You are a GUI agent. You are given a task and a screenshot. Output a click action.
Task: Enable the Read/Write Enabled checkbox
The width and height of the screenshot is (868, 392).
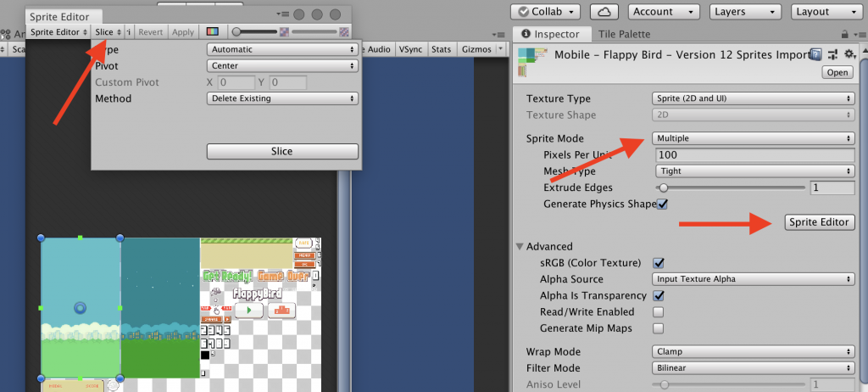coord(659,311)
